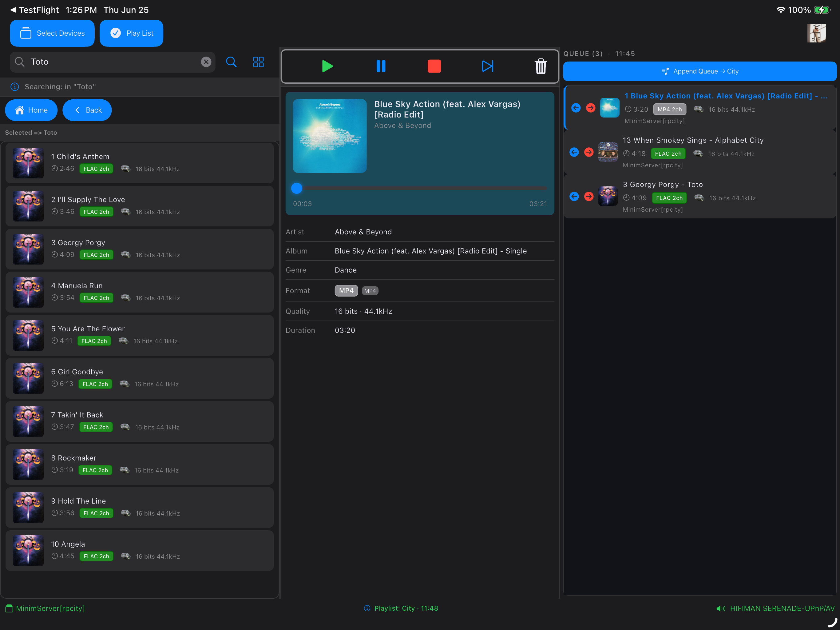Click the Angela album thumbnail
The image size is (840, 630).
pos(28,550)
